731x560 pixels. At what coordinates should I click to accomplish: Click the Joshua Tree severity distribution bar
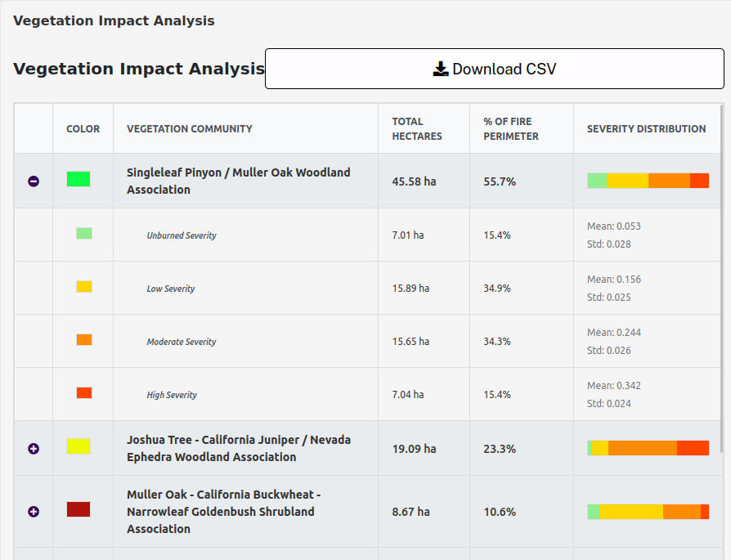pyautogui.click(x=648, y=448)
